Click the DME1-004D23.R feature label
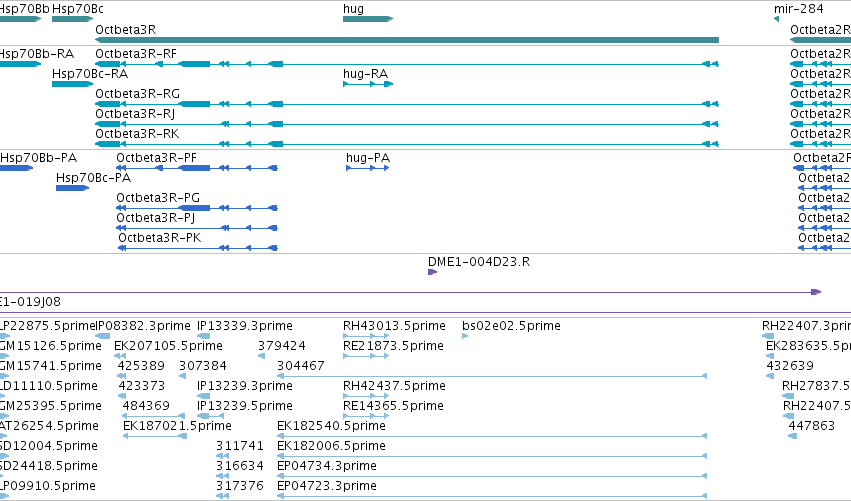This screenshot has width=851, height=501. coord(479,262)
